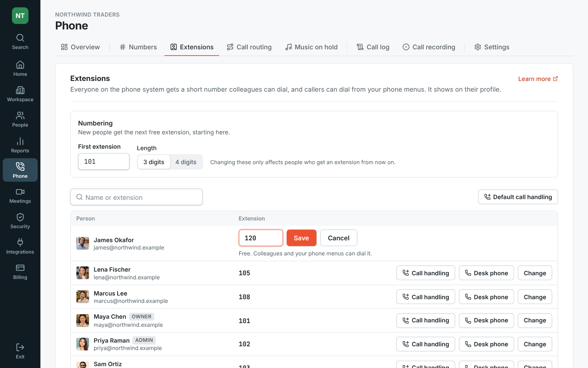Viewport: 588px width, 368px height.
Task: Open Billing in the sidebar
Action: pos(20,272)
